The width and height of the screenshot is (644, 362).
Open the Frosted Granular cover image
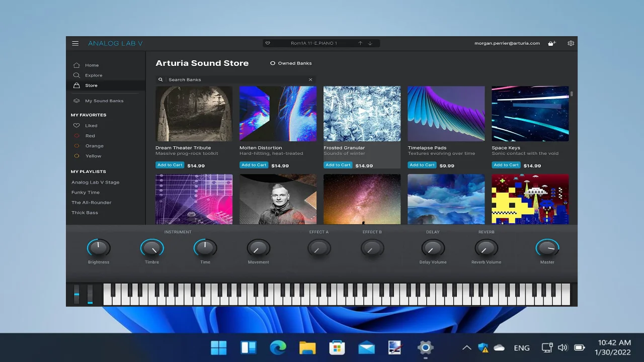362,114
